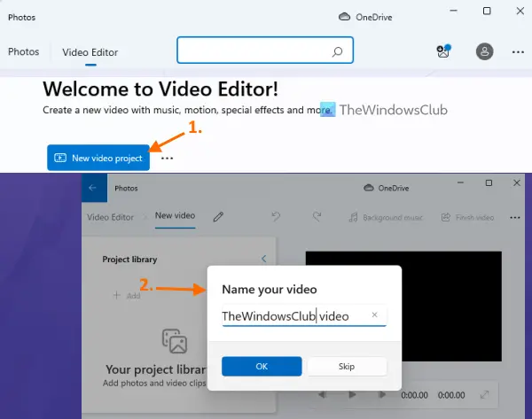This screenshot has height=419, width=532.
Task: Click the Redo arrow icon
Action: pyautogui.click(x=317, y=217)
